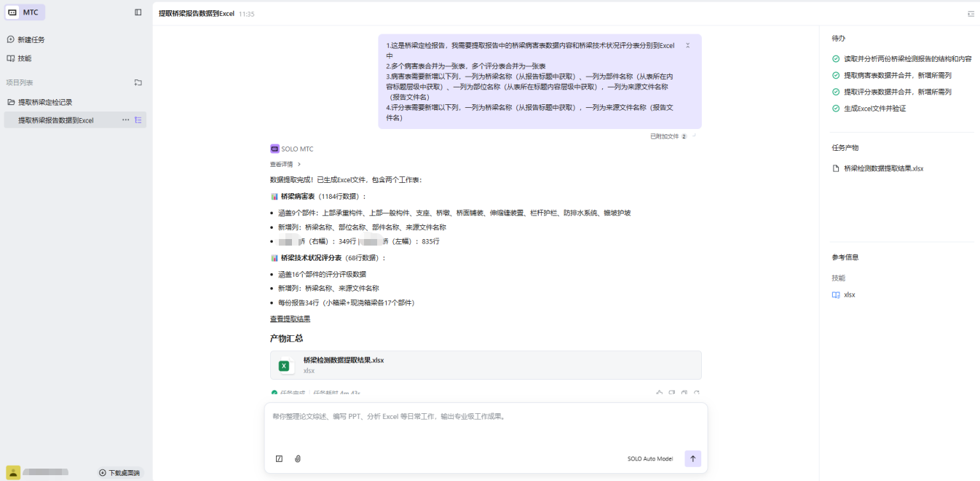The width and height of the screenshot is (980, 481).
Task: Click the green check beside 生成Excel文件并验证
Action: click(x=836, y=109)
